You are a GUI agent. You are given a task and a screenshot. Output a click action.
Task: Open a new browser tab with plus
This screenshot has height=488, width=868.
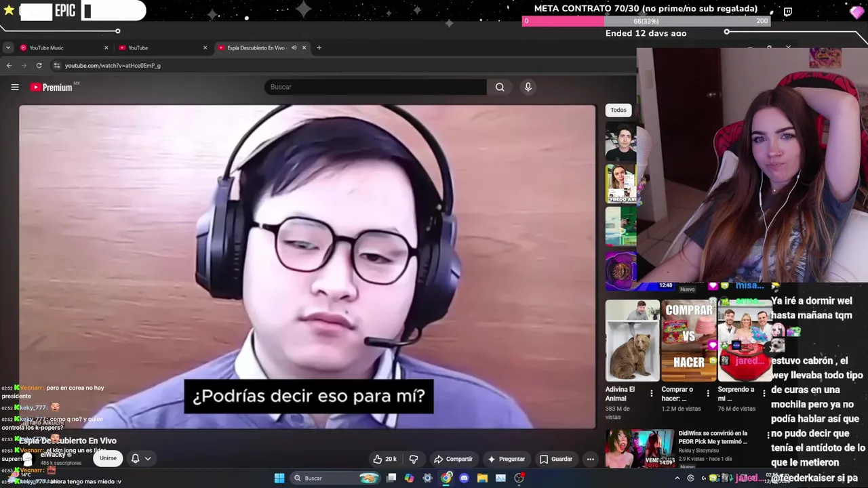pyautogui.click(x=319, y=47)
